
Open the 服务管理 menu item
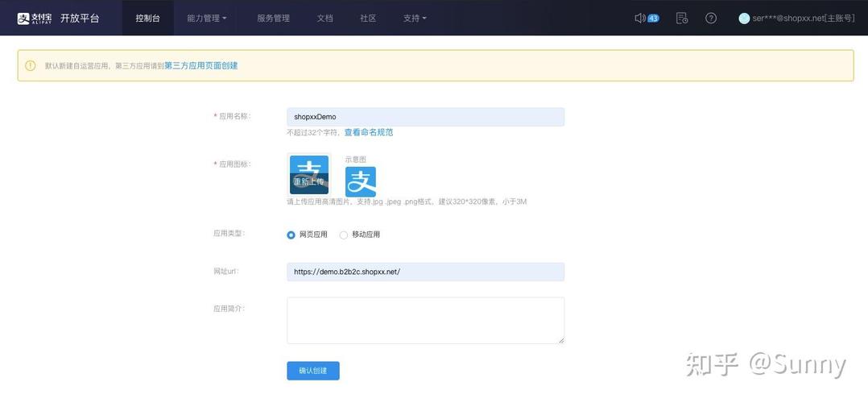pos(273,18)
